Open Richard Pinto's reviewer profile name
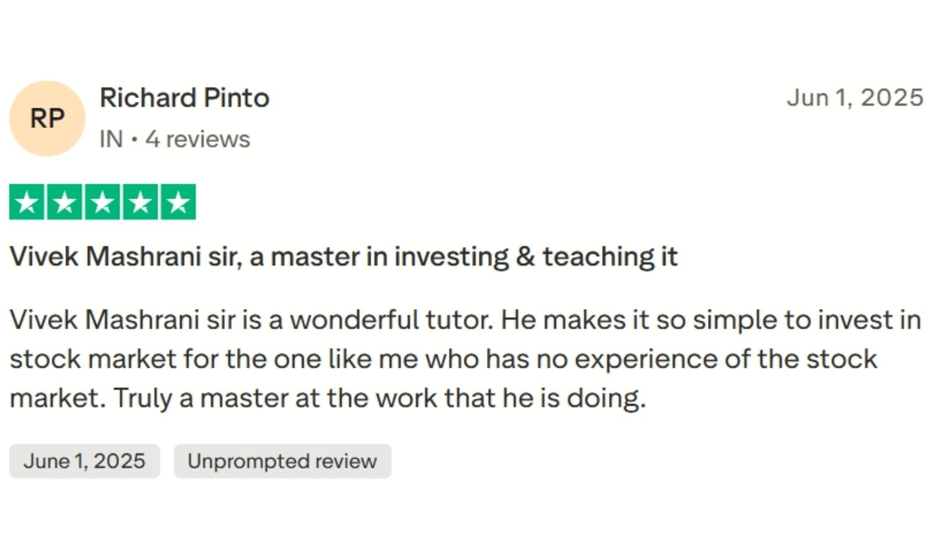Viewport: 934px width, 560px height. coord(184,98)
